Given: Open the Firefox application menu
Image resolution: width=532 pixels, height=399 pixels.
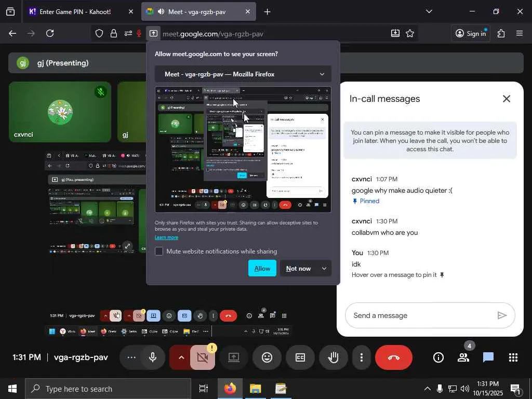Looking at the screenshot, I should tap(520, 33).
